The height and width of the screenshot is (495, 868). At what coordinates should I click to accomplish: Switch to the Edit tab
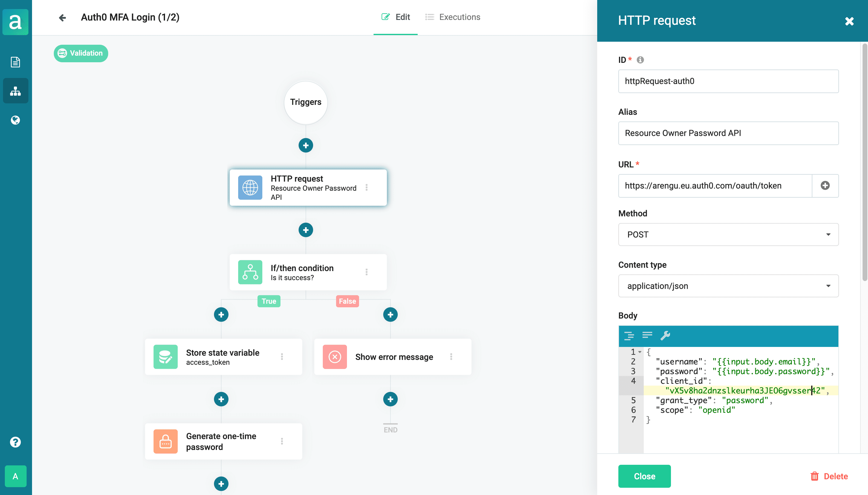[395, 17]
